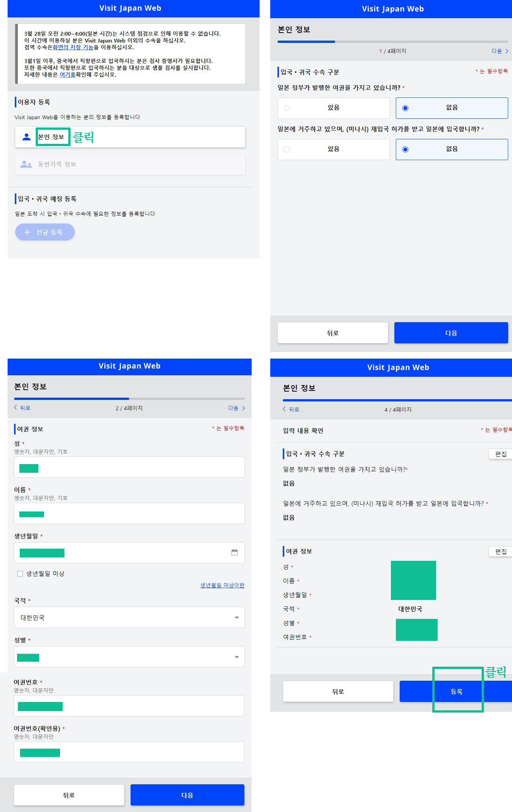Image resolution: width=512 pixels, height=812 pixels.
Task: Click left chevron by 뒤로 on page 2
Action: pos(16,408)
